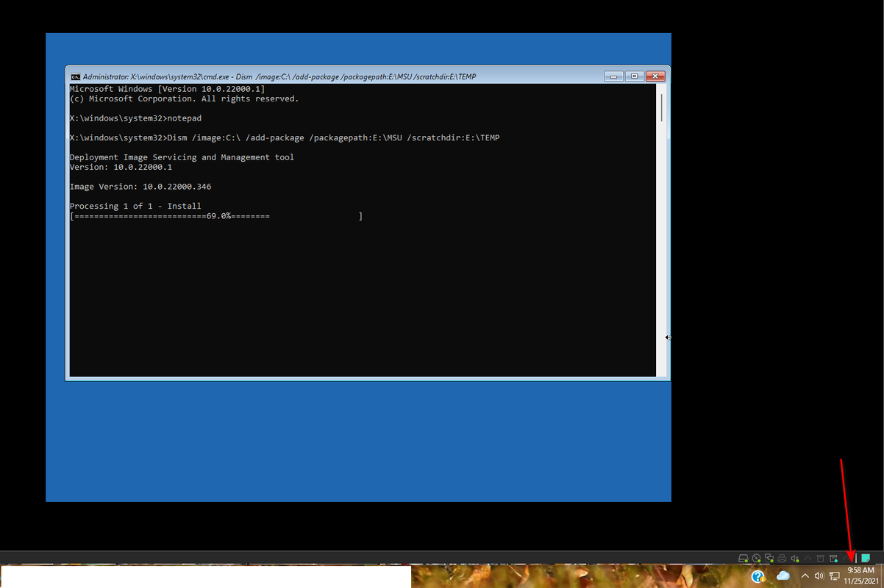Click the "Microsoft Windows [Version 10.0.22000.1]" line

click(x=167, y=89)
